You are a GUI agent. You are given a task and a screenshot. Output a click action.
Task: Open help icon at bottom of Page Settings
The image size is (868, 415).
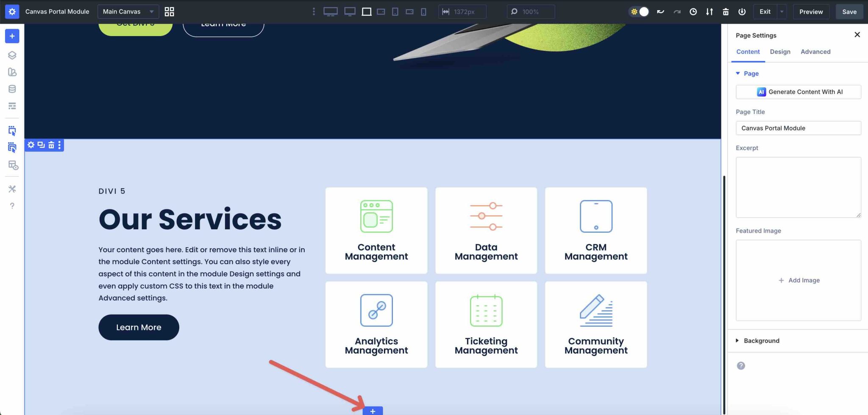741,366
